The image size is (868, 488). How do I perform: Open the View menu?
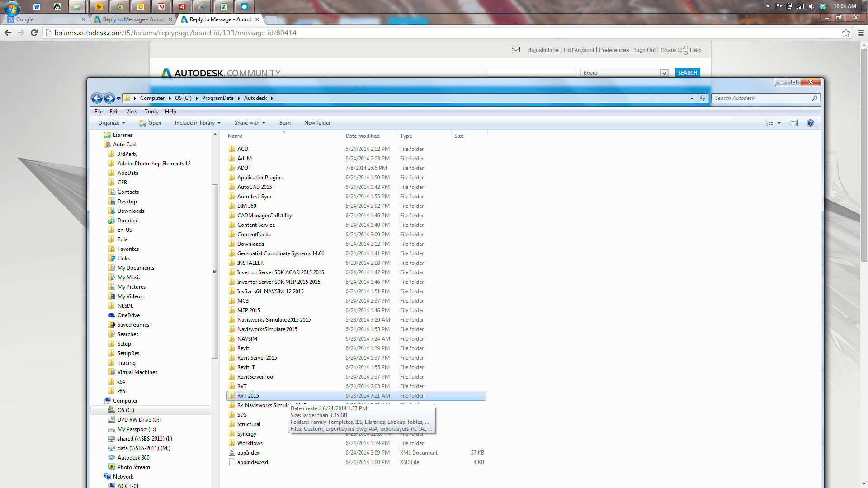(x=132, y=112)
